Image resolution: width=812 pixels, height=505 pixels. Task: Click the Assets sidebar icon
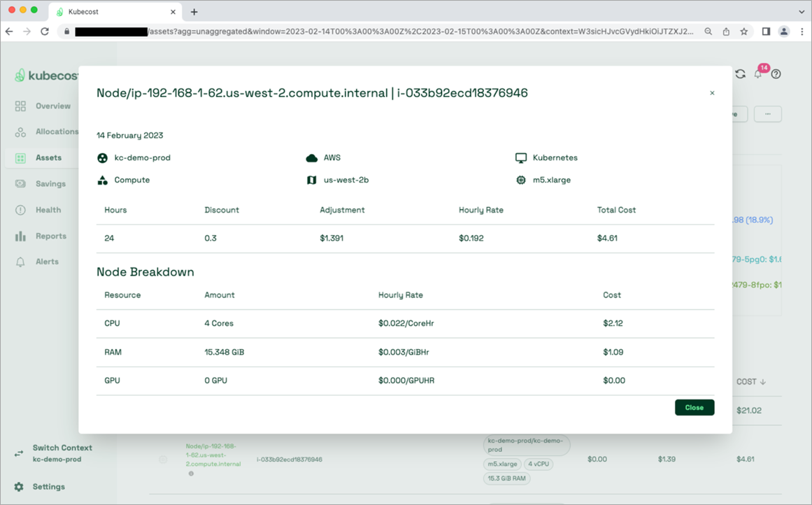(20, 158)
